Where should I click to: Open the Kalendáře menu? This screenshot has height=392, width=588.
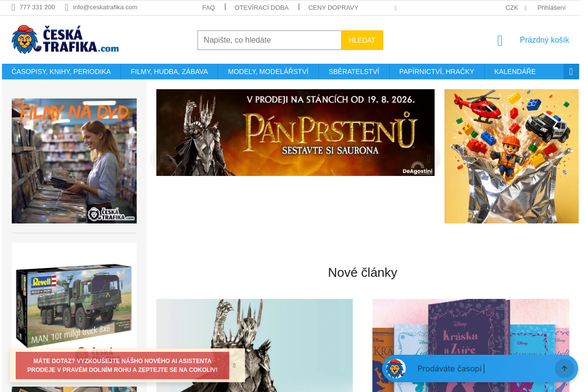515,72
